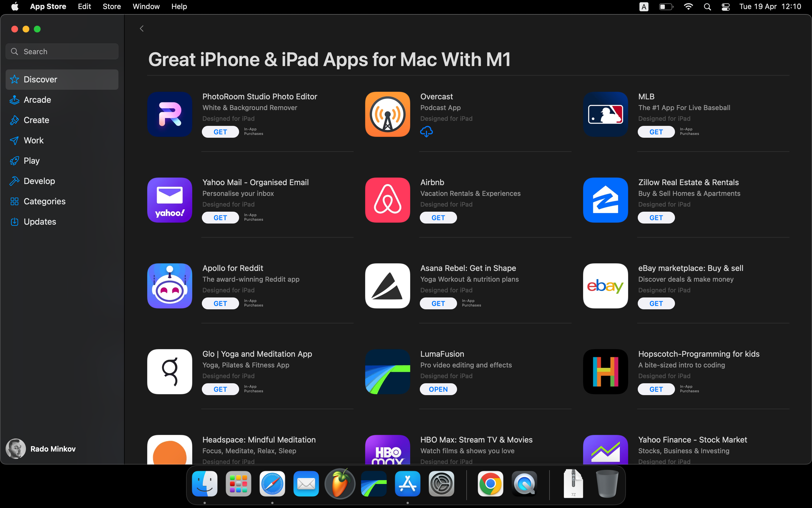The width and height of the screenshot is (812, 508).
Task: Open the Overcast podcast app icon
Action: (388, 114)
